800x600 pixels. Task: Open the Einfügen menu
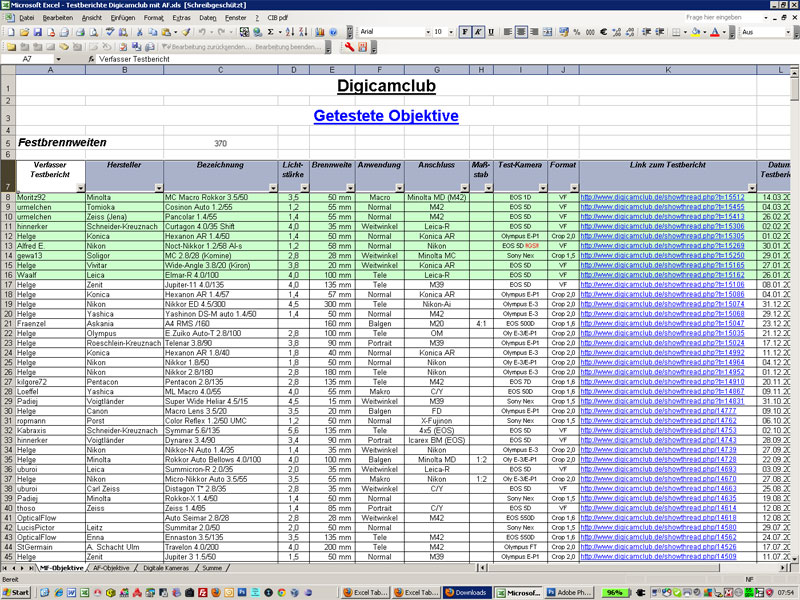(x=122, y=18)
